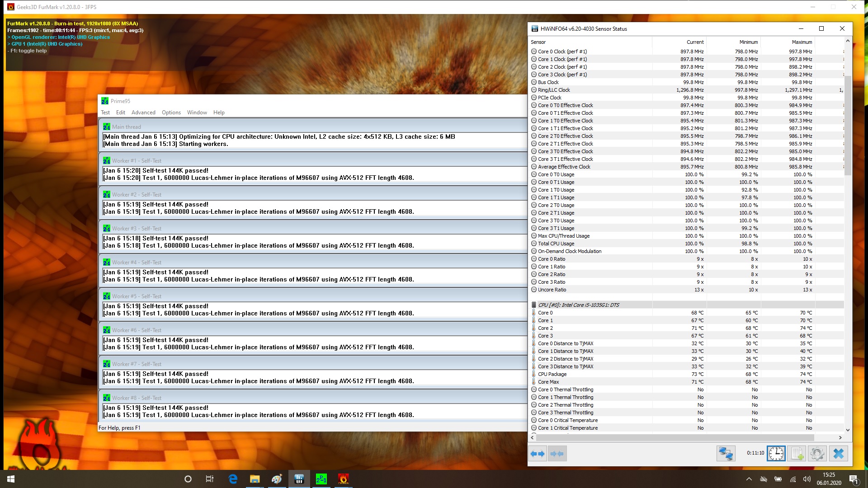Open the Edit menu in Prime95
Screen dimensions: 868x488
coord(121,113)
